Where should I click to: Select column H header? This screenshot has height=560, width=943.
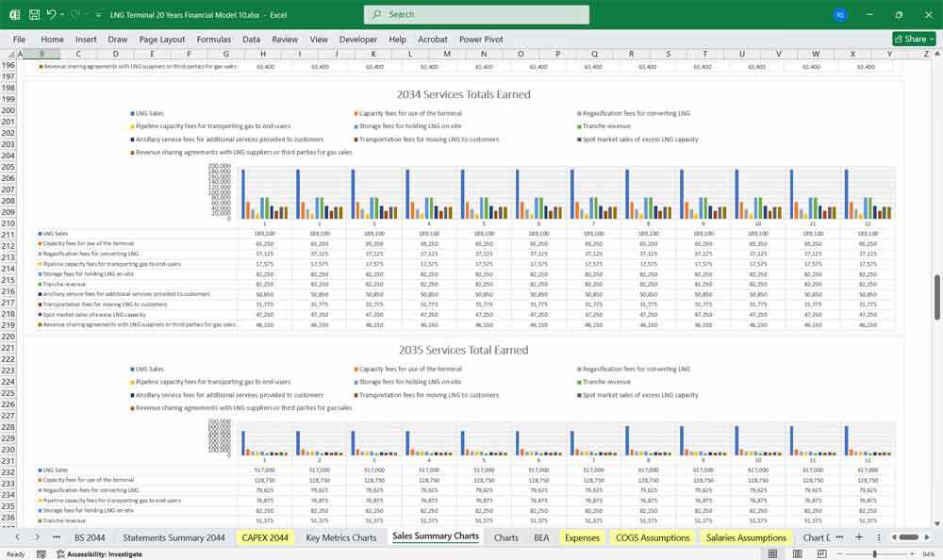pyautogui.click(x=263, y=54)
